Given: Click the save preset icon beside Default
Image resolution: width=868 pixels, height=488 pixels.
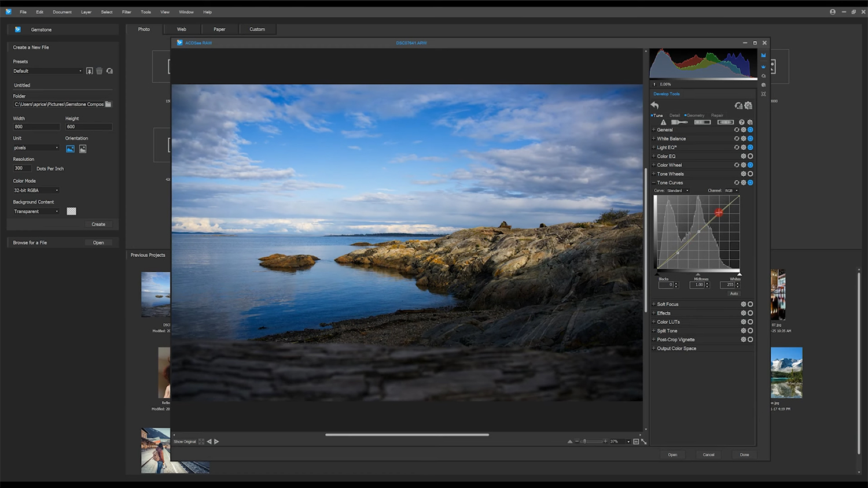Looking at the screenshot, I should (90, 71).
